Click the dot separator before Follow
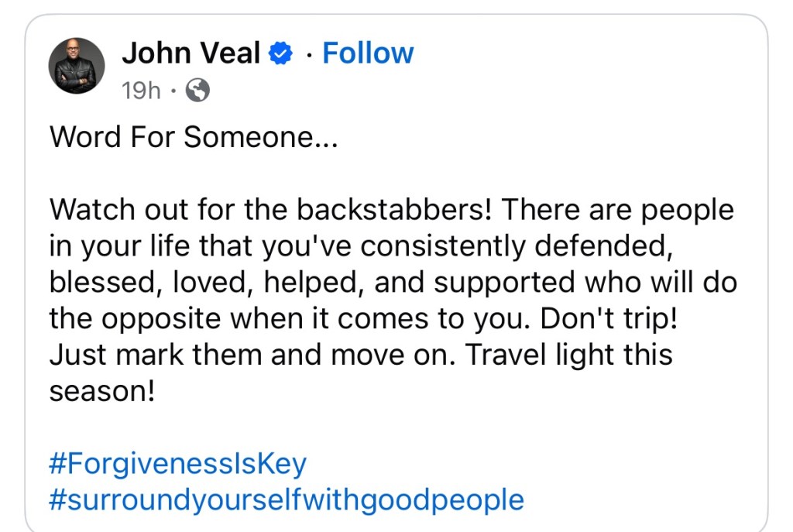The image size is (793, 532). (x=308, y=54)
